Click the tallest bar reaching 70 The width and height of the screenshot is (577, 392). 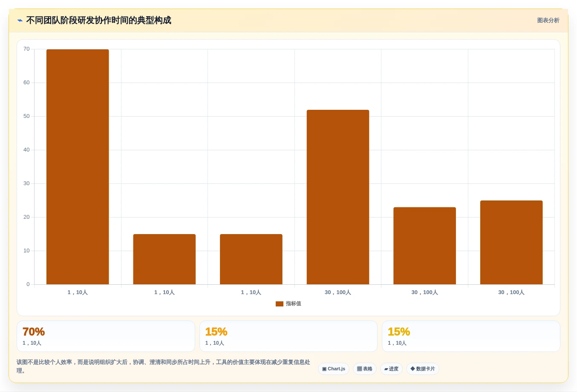[x=78, y=167]
